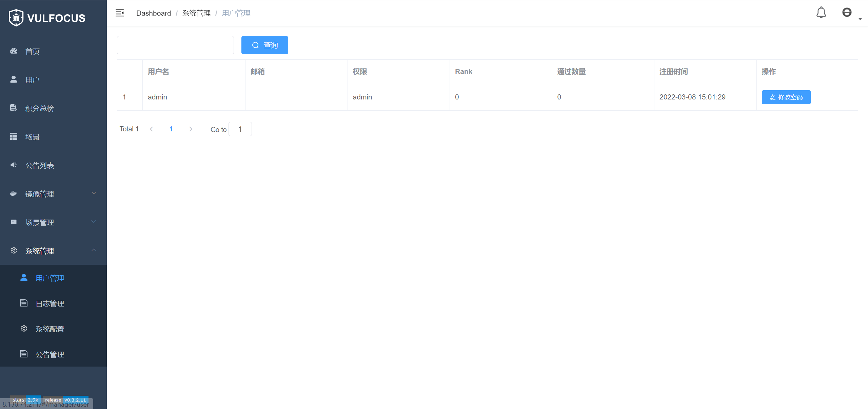This screenshot has height=409, width=868.
Task: Focus the user search input field
Action: click(x=175, y=45)
